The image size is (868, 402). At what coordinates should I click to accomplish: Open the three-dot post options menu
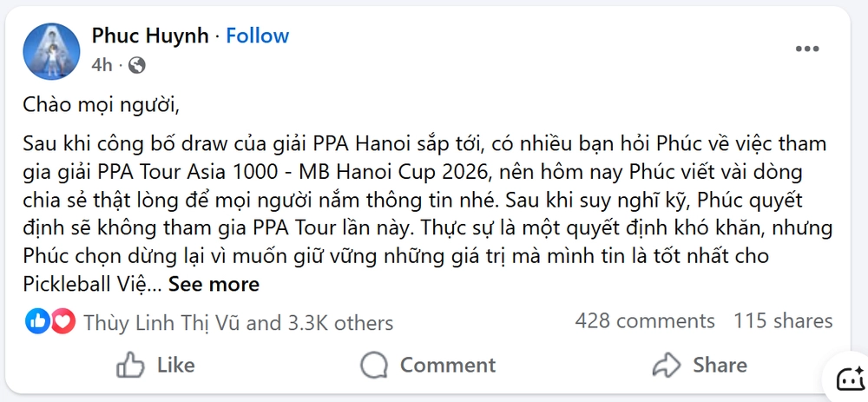point(807,50)
